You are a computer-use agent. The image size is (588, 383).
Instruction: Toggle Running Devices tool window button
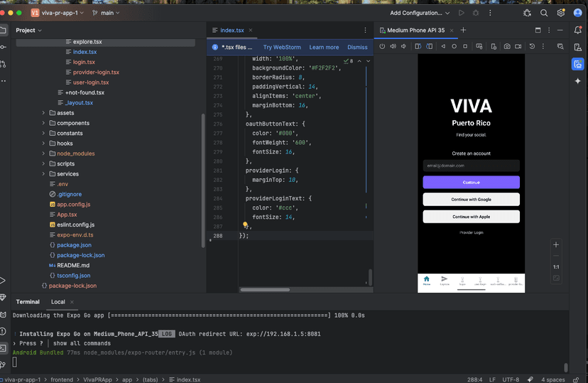(578, 64)
